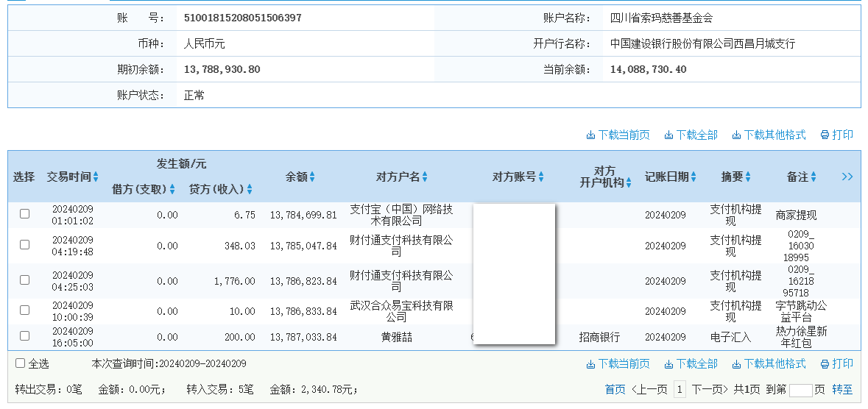Go to 上一页 previous page

(649, 390)
